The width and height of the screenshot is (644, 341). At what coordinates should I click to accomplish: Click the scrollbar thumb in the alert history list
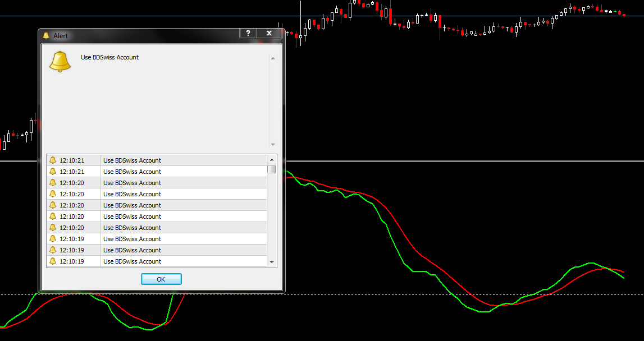pyautogui.click(x=272, y=169)
